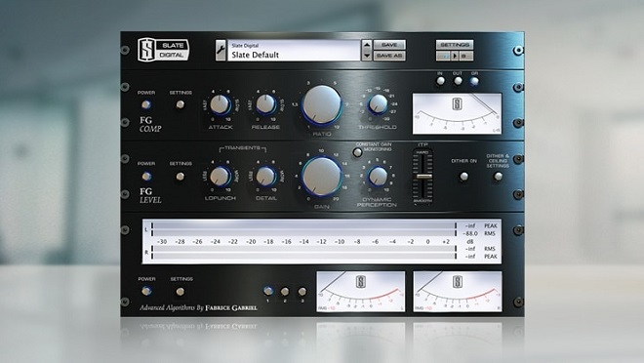Image resolution: width=644 pixels, height=363 pixels.
Task: Open Dither & Ceiling Settings button
Action: click(x=498, y=177)
